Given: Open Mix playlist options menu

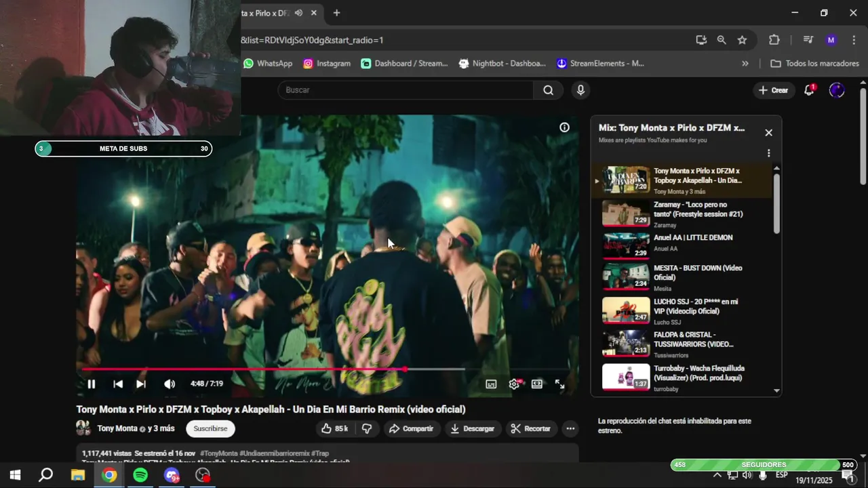Looking at the screenshot, I should 768,153.
